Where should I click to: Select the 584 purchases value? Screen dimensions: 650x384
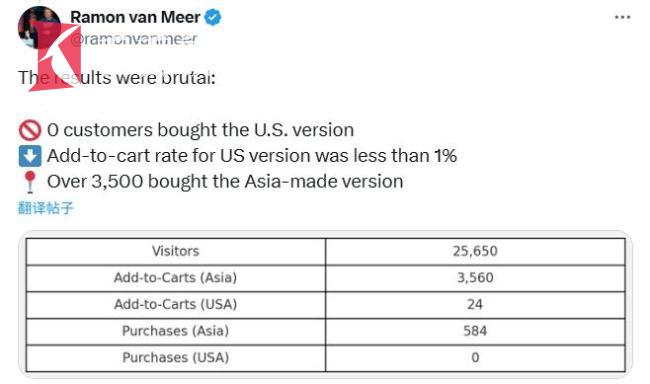click(x=475, y=331)
